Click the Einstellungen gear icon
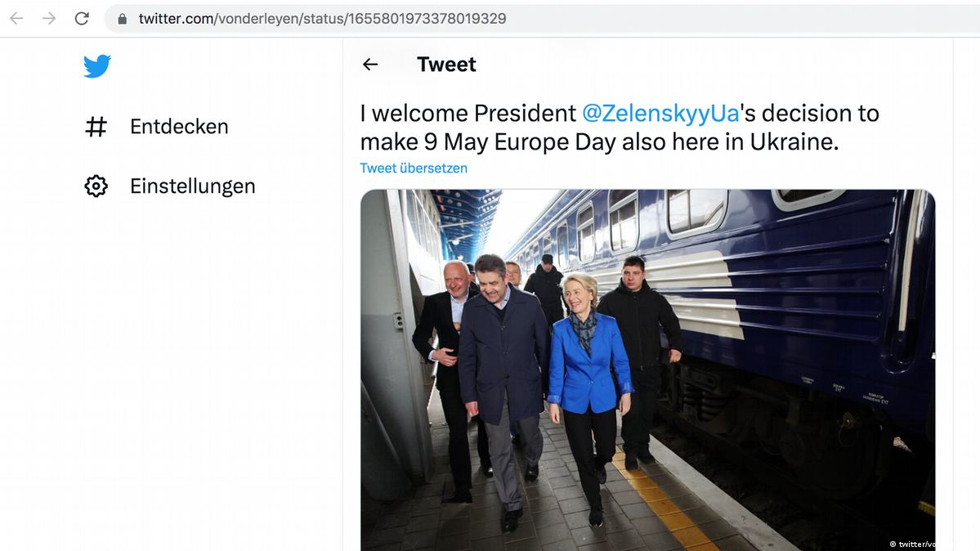The width and height of the screenshot is (980, 551). coord(96,186)
